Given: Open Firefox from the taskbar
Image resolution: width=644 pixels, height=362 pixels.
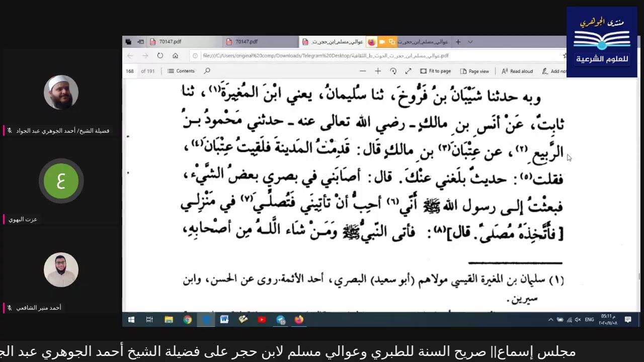Looking at the screenshot, I should tap(299, 319).
